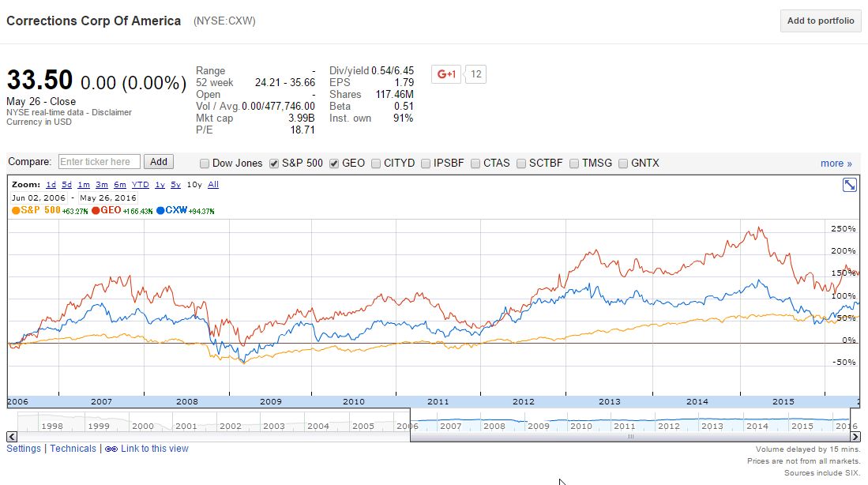Click the S&P 500 legend label
The width and height of the screenshot is (868, 485).
40,210
